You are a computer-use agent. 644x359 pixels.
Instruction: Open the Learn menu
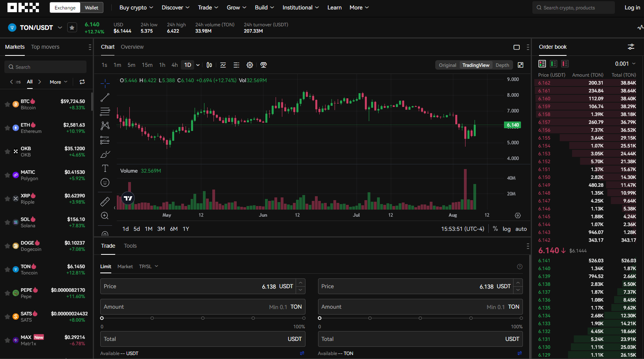pyautogui.click(x=335, y=7)
